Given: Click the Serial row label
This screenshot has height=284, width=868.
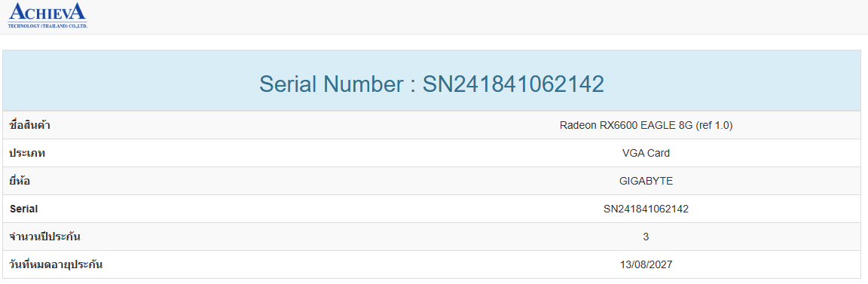Looking at the screenshot, I should point(24,209).
